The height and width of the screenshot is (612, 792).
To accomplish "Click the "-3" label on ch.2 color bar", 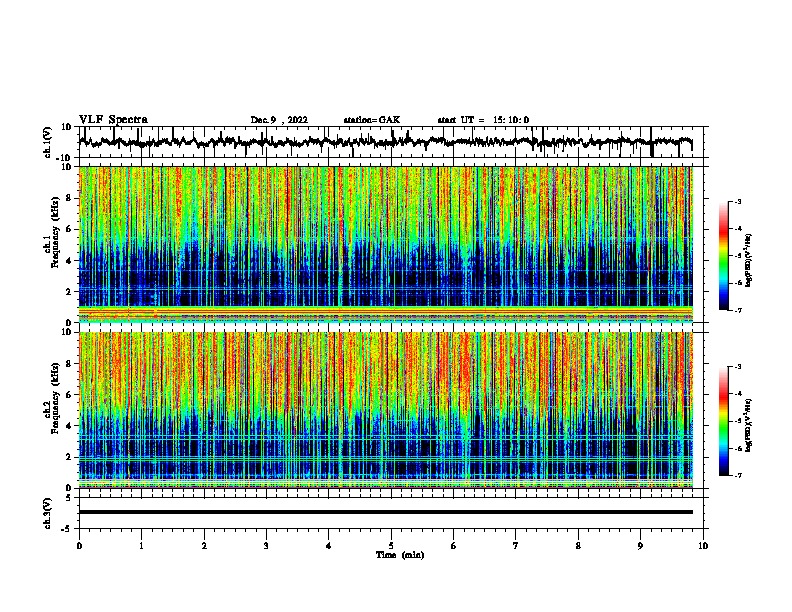I will 737,367.
